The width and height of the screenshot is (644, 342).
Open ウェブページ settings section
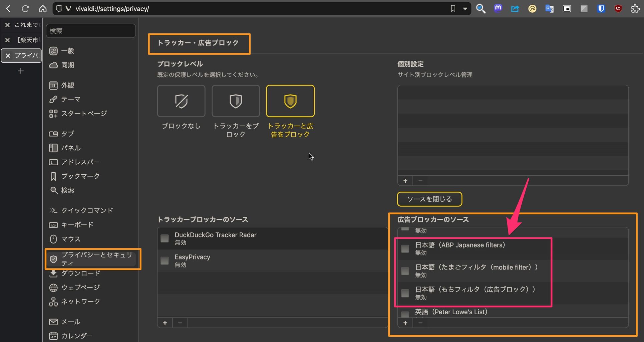pos(74,288)
